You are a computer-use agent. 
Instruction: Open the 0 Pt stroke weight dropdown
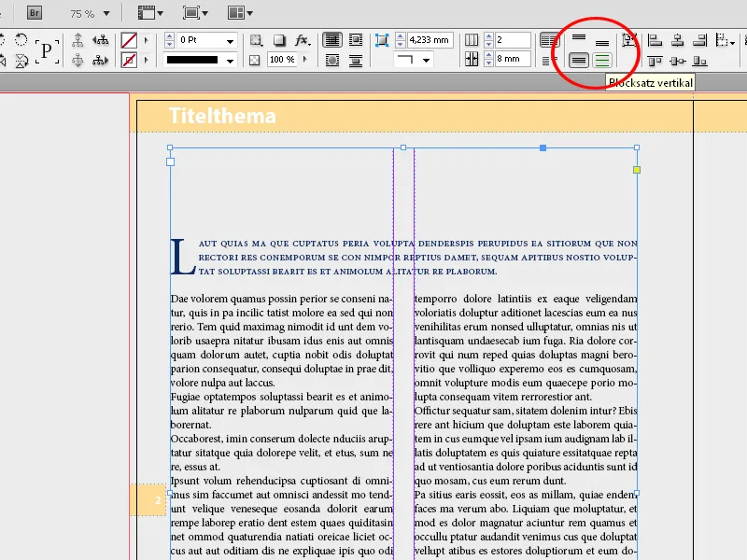[230, 41]
